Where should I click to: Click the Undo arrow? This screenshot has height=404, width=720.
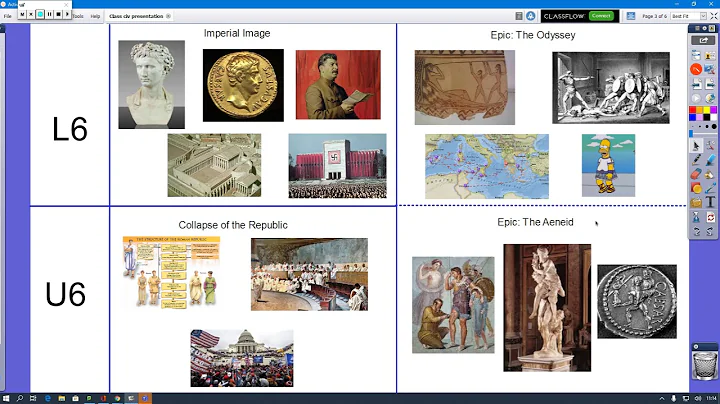696,231
